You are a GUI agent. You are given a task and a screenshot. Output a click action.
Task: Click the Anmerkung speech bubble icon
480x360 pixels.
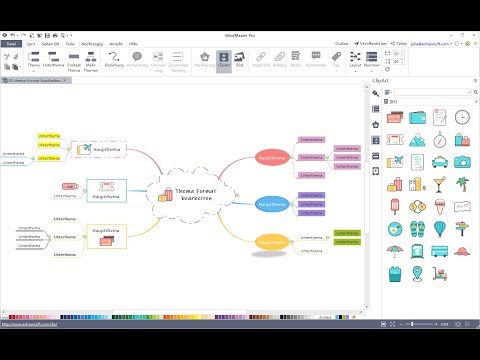(137, 57)
